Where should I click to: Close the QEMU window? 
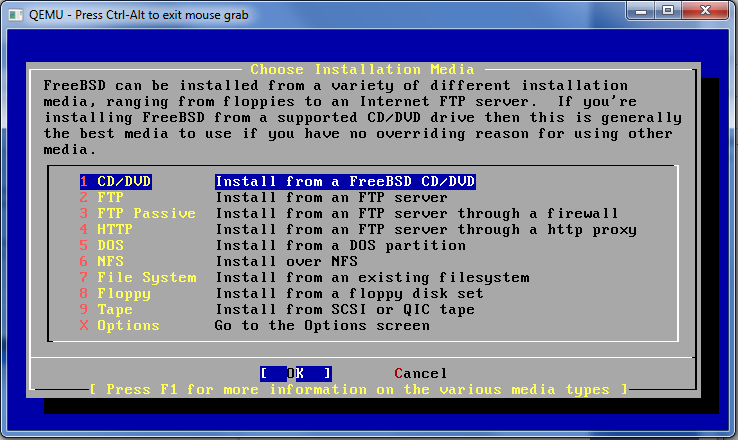click(705, 11)
